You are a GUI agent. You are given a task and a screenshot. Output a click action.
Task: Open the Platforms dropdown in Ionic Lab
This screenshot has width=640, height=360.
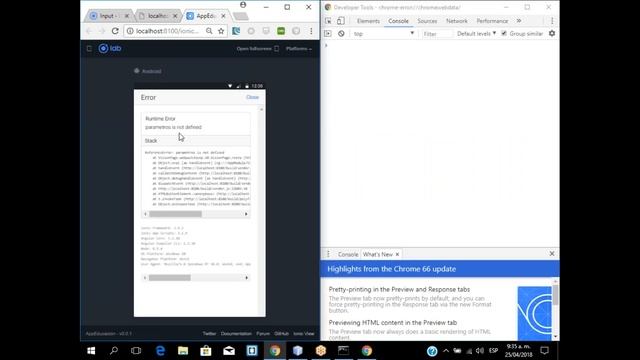[x=299, y=49]
